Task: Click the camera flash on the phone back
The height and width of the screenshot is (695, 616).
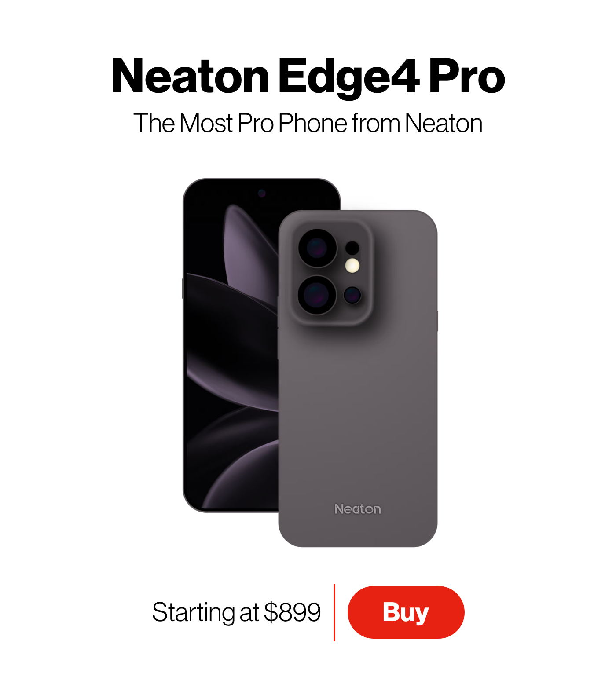Action: pyautogui.click(x=352, y=265)
